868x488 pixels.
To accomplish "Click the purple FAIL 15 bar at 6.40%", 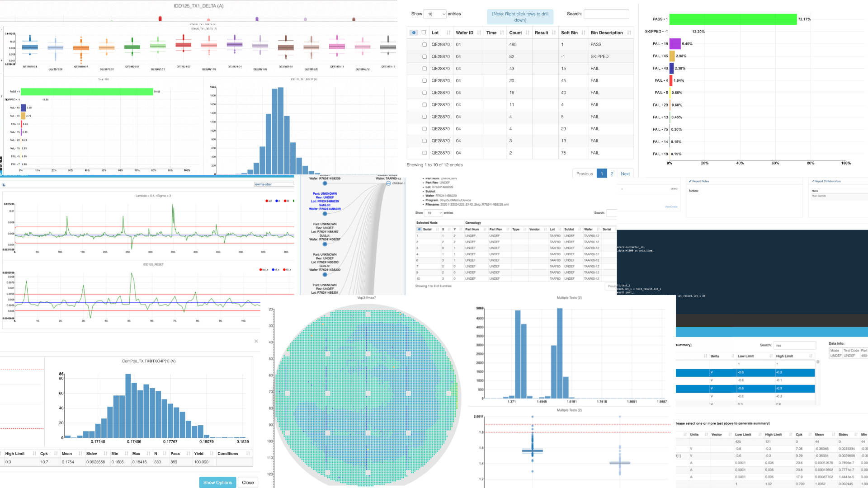I will (x=675, y=44).
